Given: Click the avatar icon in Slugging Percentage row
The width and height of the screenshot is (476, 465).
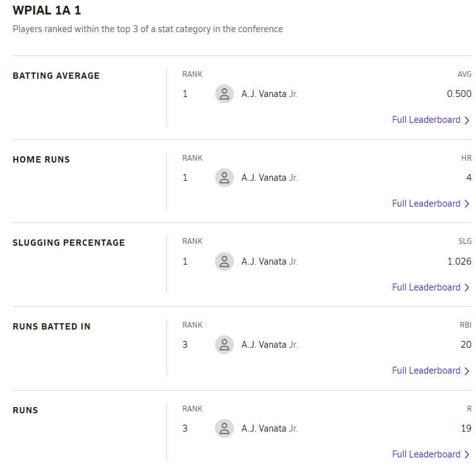Looking at the screenshot, I should coord(224,261).
